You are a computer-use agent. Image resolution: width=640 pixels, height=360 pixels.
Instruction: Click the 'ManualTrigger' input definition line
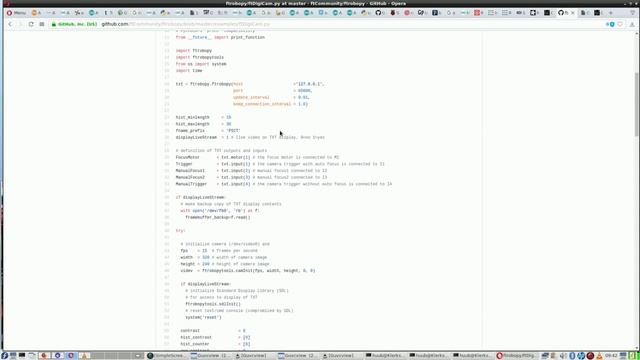click(284, 184)
